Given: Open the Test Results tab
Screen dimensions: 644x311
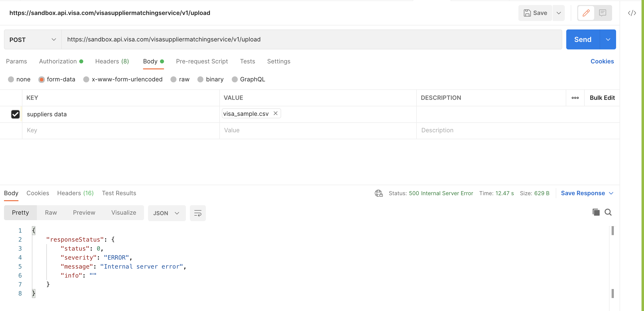Looking at the screenshot, I should click(119, 193).
